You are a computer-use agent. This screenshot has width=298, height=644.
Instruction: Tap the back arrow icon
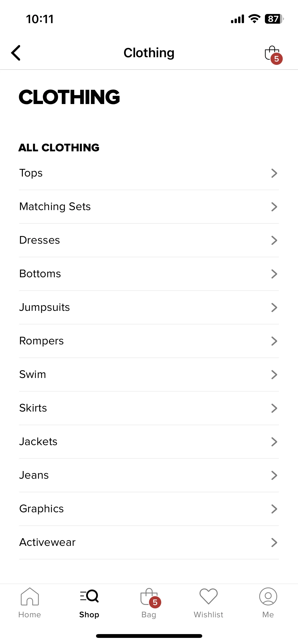point(16,53)
